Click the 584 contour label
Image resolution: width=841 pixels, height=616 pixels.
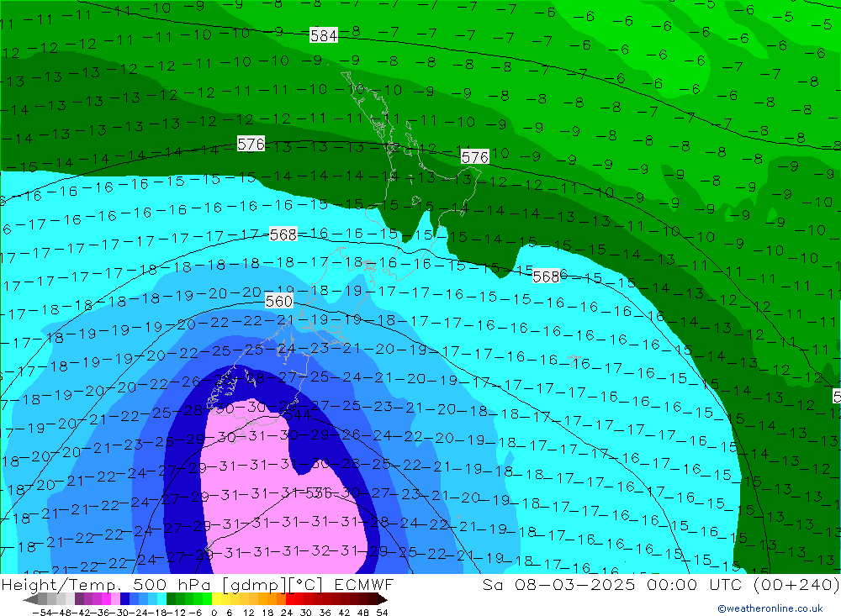[324, 35]
